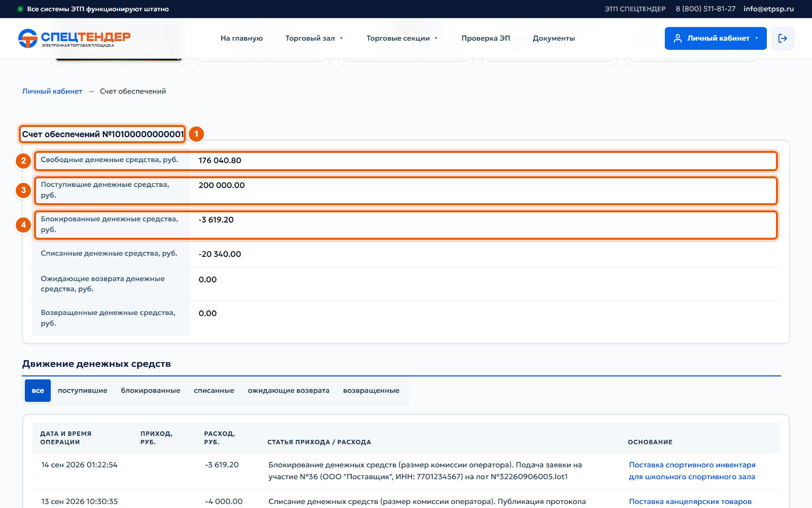The image size is (812, 508).
Task: Switch to the блокированные tab
Action: (151, 391)
